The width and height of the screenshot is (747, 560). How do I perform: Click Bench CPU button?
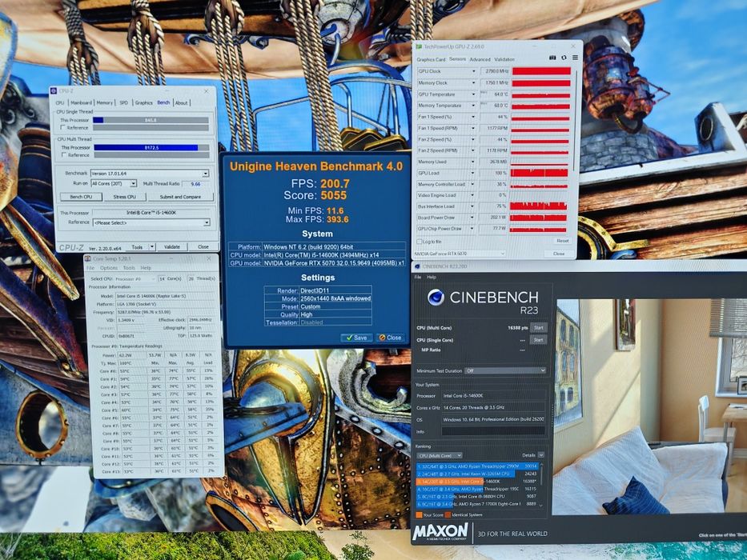81,197
